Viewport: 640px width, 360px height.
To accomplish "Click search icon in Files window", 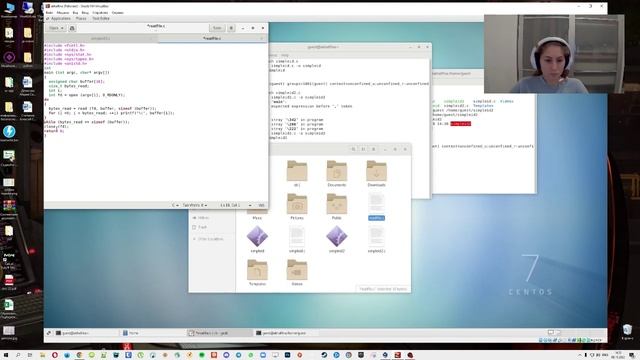I will 353,149.
